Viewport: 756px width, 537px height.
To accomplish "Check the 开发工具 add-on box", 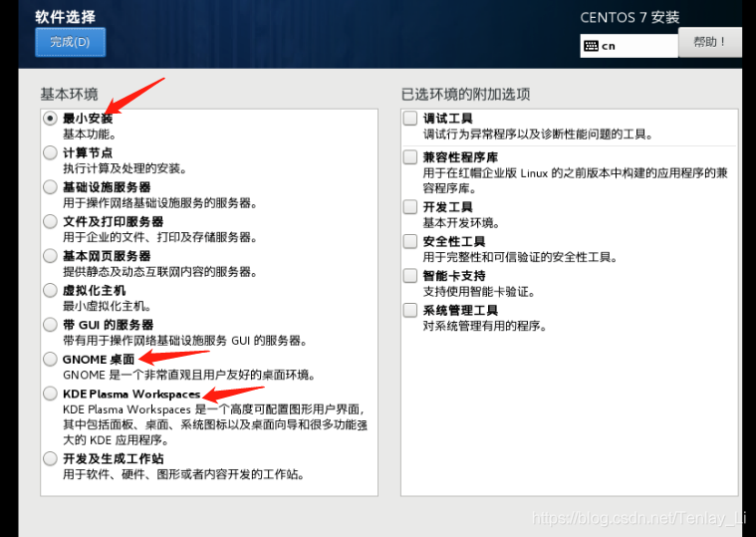I will pos(410,207).
